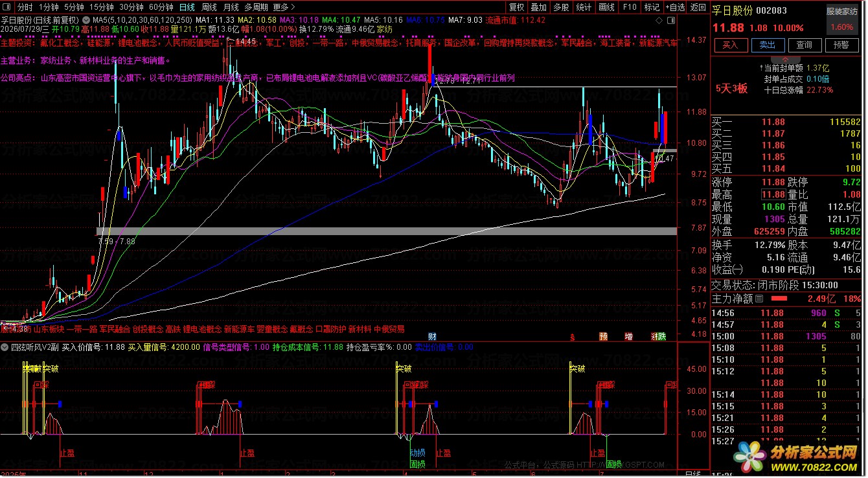Viewport: 868px width, 478px height.
Task: Switch to 15分钟 period
Action: 102,7
